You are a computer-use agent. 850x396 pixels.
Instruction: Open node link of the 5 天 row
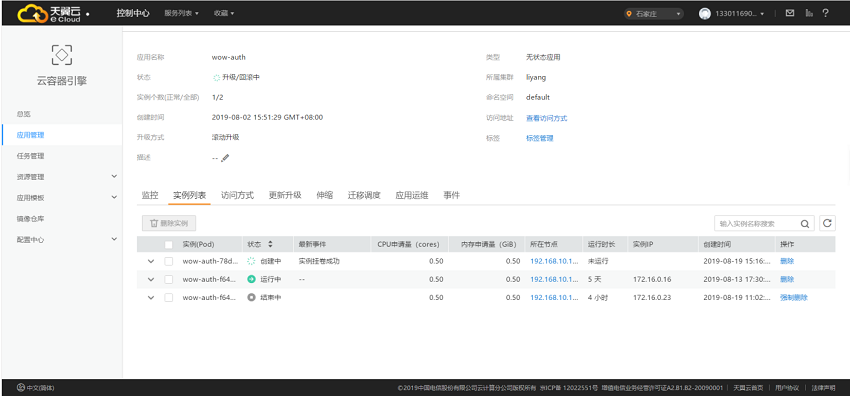click(554, 280)
